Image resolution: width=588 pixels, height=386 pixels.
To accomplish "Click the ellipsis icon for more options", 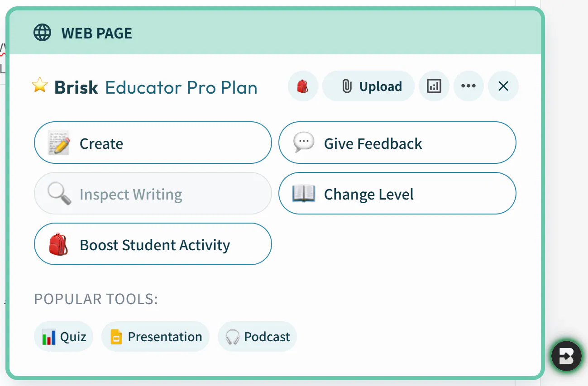I will [x=468, y=86].
